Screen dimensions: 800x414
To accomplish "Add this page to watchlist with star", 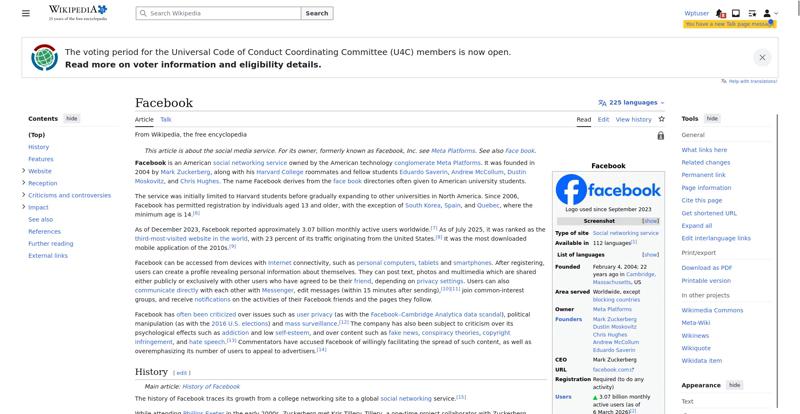I will 662,119.
